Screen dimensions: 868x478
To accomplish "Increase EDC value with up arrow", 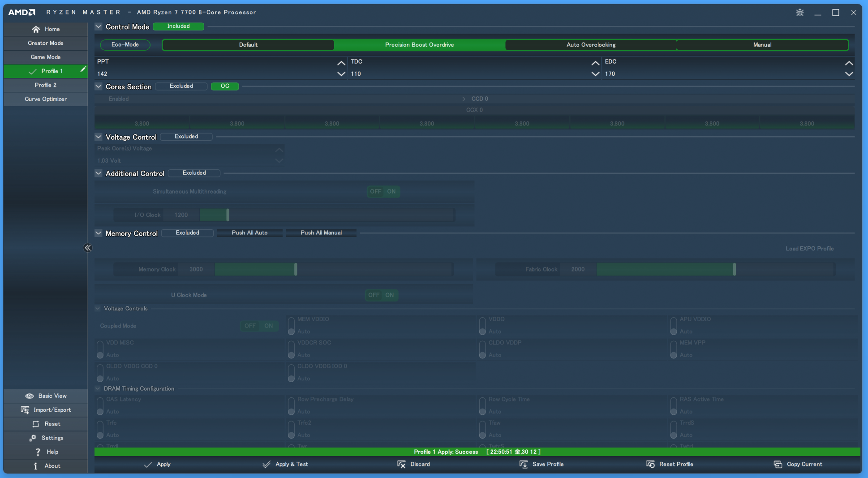I will point(849,63).
